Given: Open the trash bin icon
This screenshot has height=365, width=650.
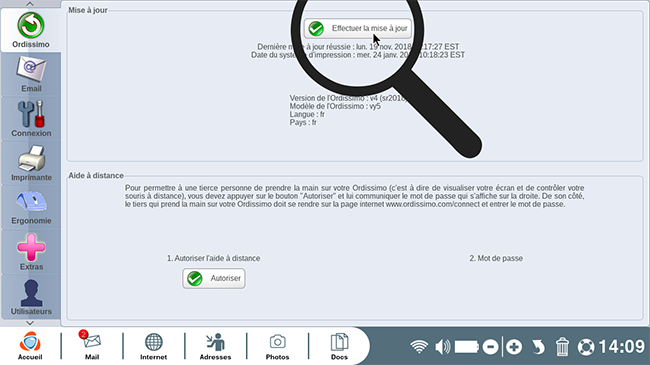Looking at the screenshot, I should tap(562, 347).
